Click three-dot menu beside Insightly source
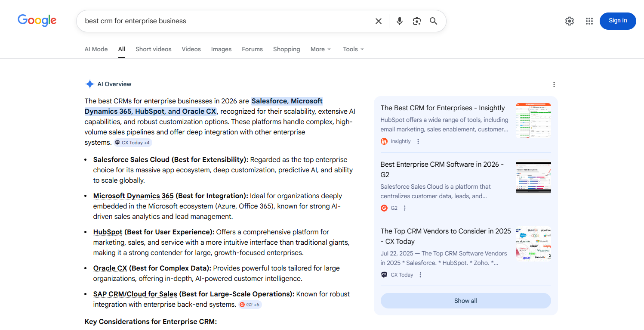The height and width of the screenshot is (330, 644). point(418,141)
